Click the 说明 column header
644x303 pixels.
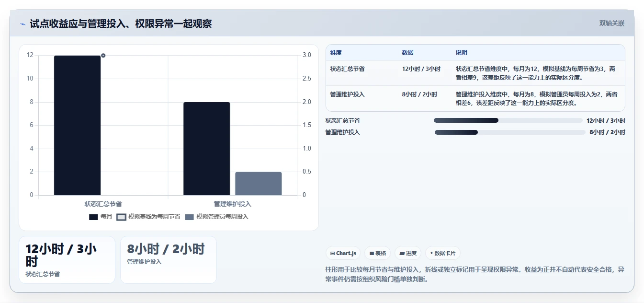coord(462,53)
